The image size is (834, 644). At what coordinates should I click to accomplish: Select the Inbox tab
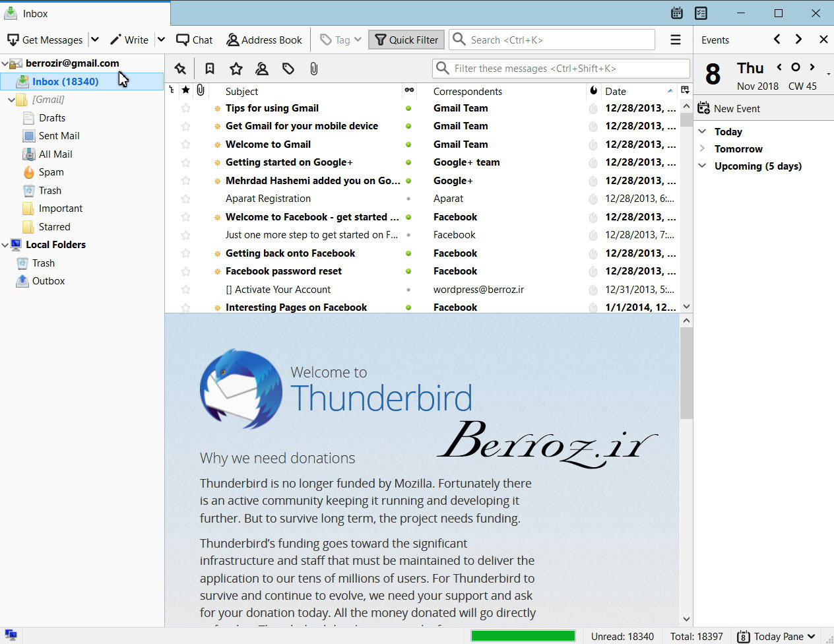(84, 13)
